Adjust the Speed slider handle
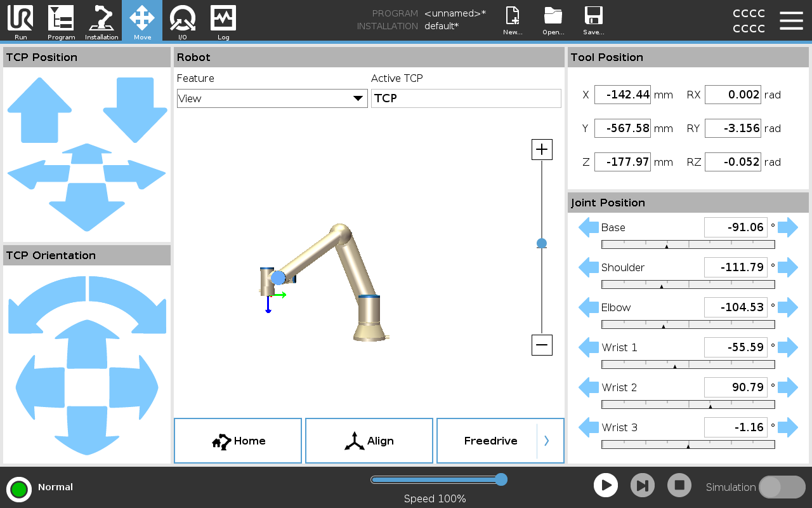The image size is (812, 508). (x=501, y=479)
